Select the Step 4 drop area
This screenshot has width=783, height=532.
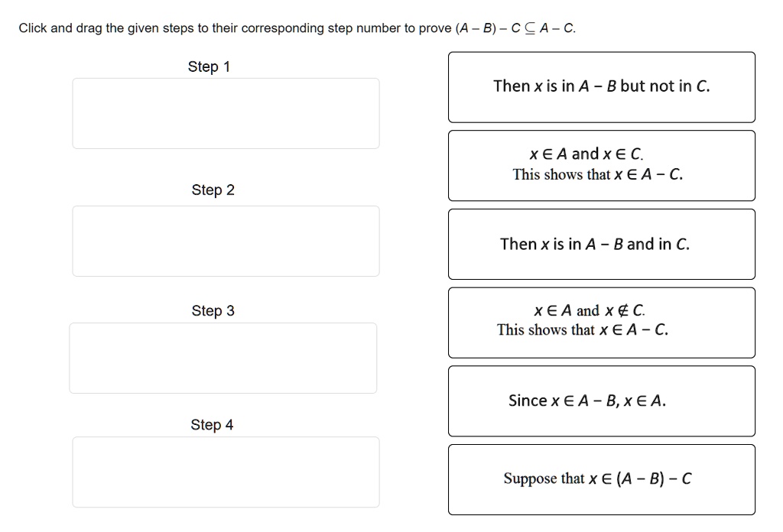tap(226, 472)
